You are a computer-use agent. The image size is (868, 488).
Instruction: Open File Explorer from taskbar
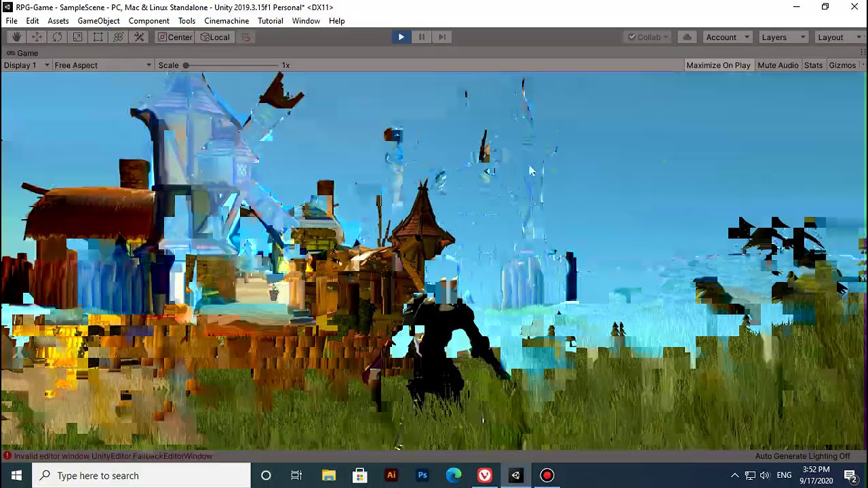click(328, 476)
